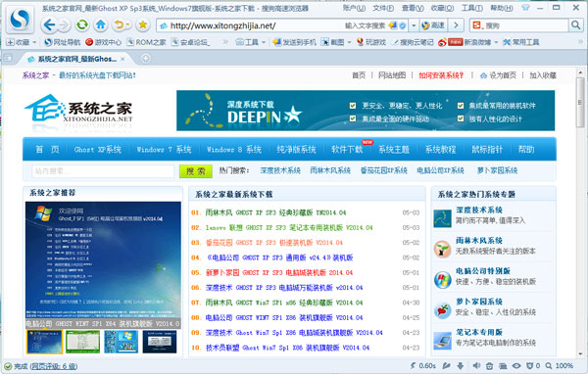588x374 pixels.
Task: Select the QR code thumbnail under 系统之家推荐
Action: [x=122, y=342]
